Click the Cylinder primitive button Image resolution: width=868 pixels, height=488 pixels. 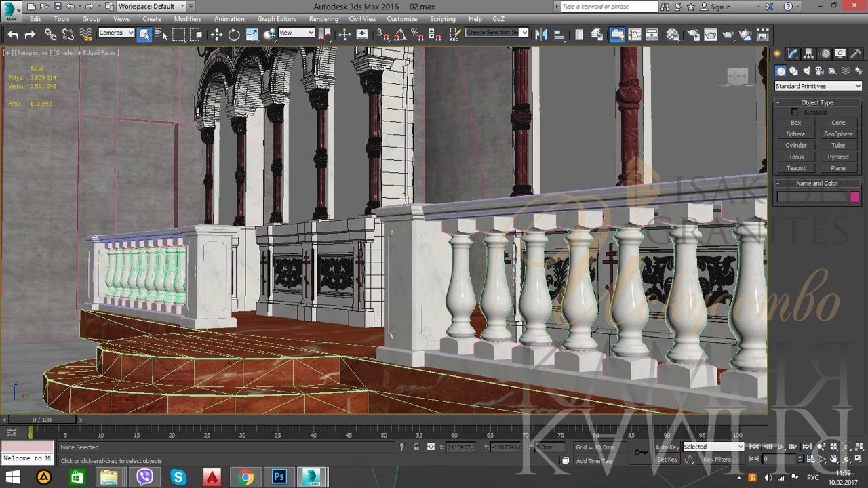(796, 146)
